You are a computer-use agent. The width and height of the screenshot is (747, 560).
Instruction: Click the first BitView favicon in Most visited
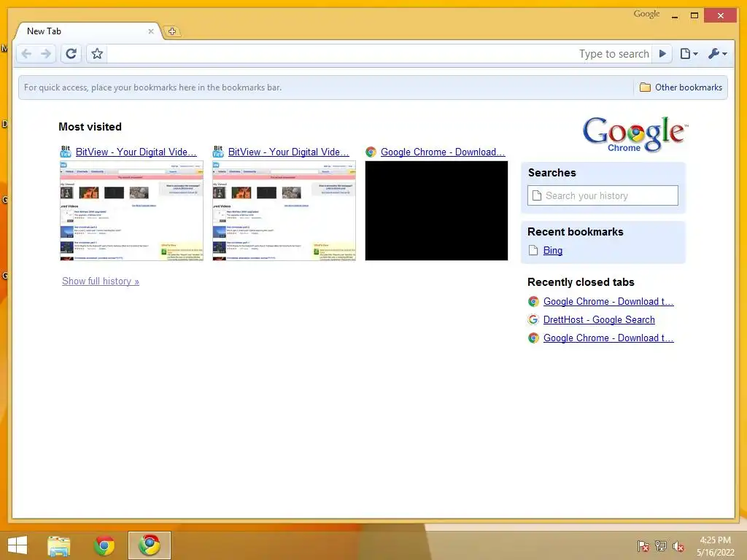pyautogui.click(x=66, y=152)
